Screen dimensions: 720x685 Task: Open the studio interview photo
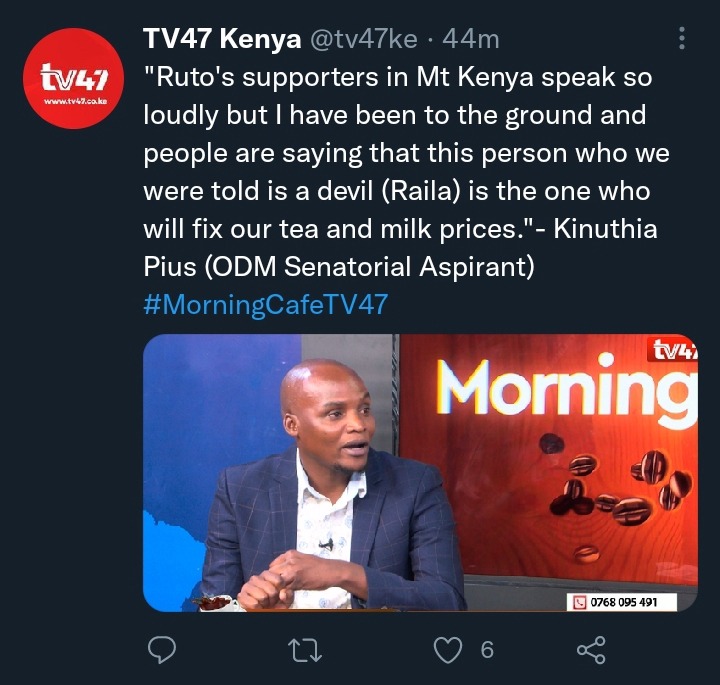coord(421,473)
